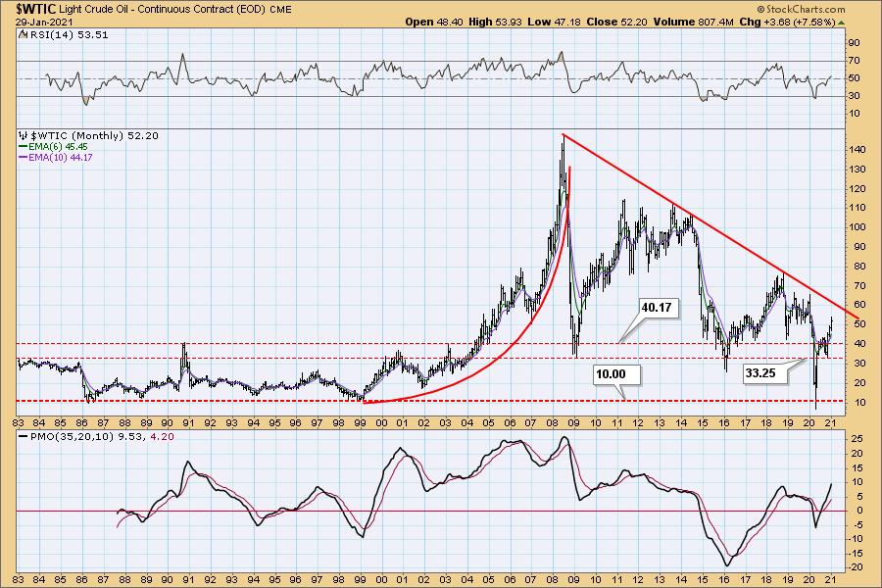882x588 pixels.
Task: Click the 100 price axis label
Action: tap(857, 226)
